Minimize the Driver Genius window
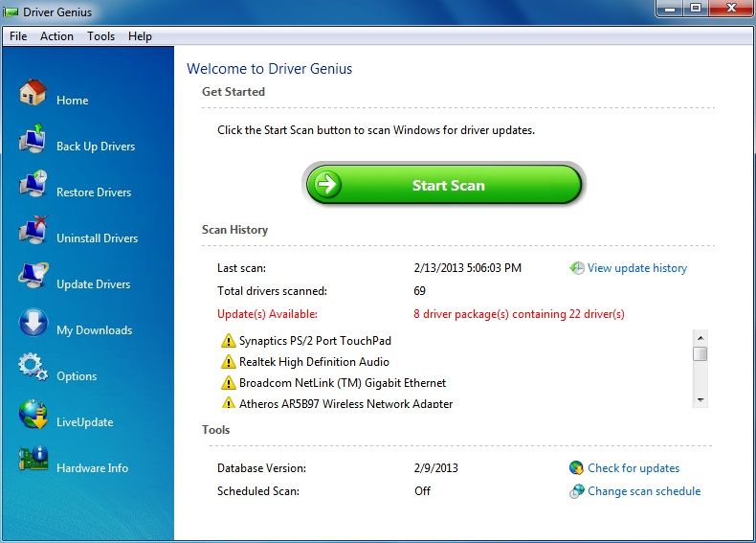 (x=670, y=9)
